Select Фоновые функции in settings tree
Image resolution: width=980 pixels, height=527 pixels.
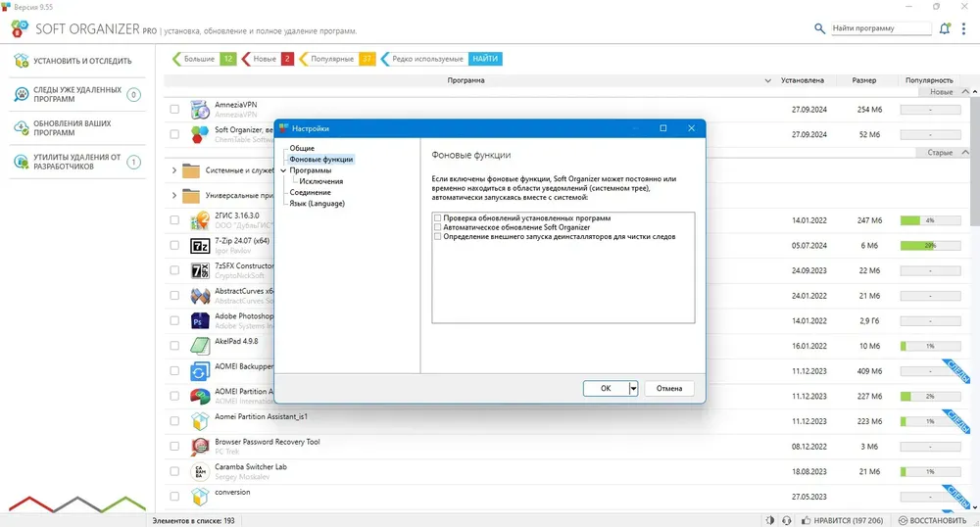pos(321,160)
